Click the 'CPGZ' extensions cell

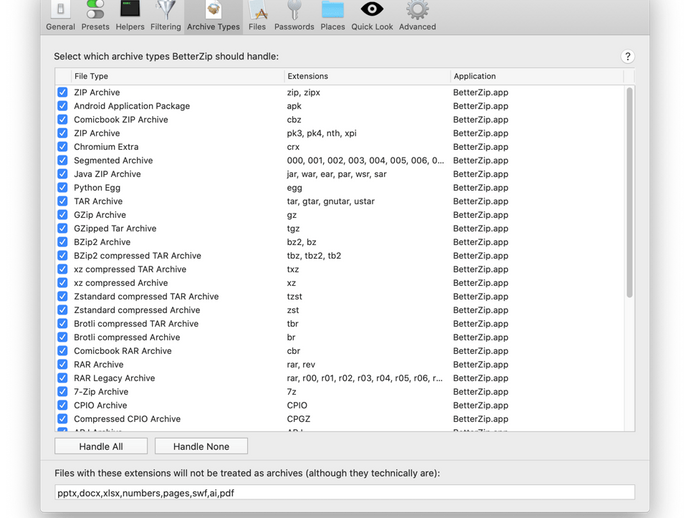[x=298, y=419]
